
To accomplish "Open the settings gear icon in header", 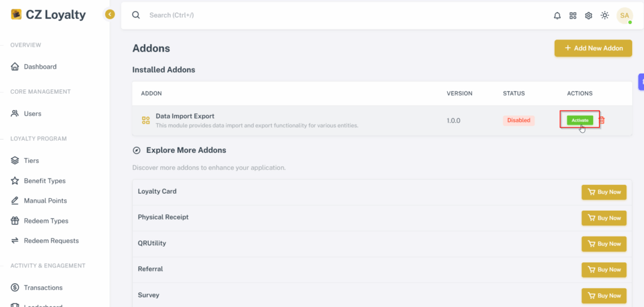I will click(589, 16).
